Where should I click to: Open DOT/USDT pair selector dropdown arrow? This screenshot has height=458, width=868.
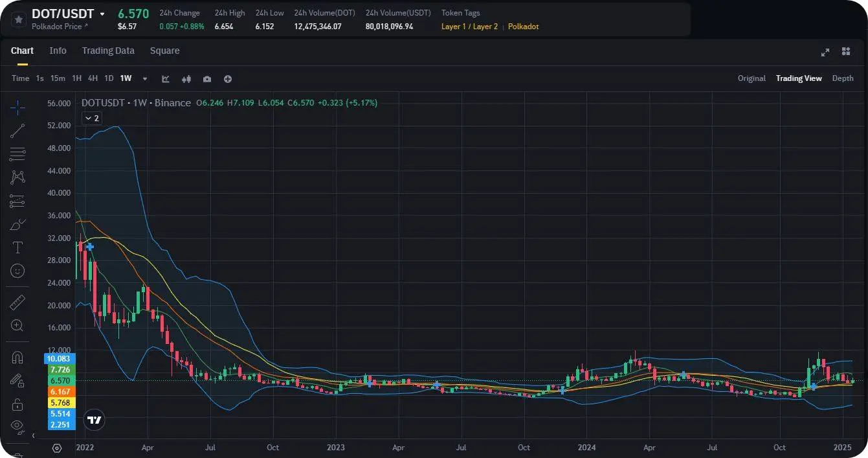click(x=102, y=14)
